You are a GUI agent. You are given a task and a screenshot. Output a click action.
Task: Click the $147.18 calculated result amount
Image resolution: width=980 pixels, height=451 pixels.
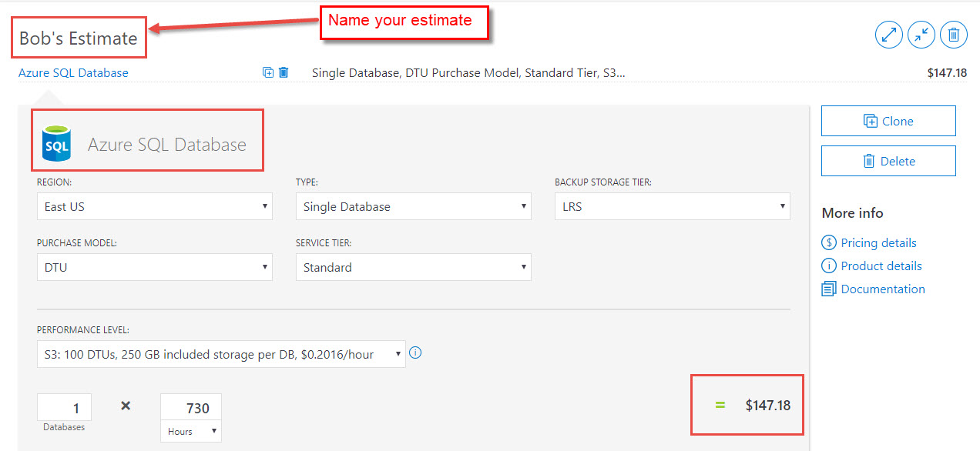click(767, 405)
